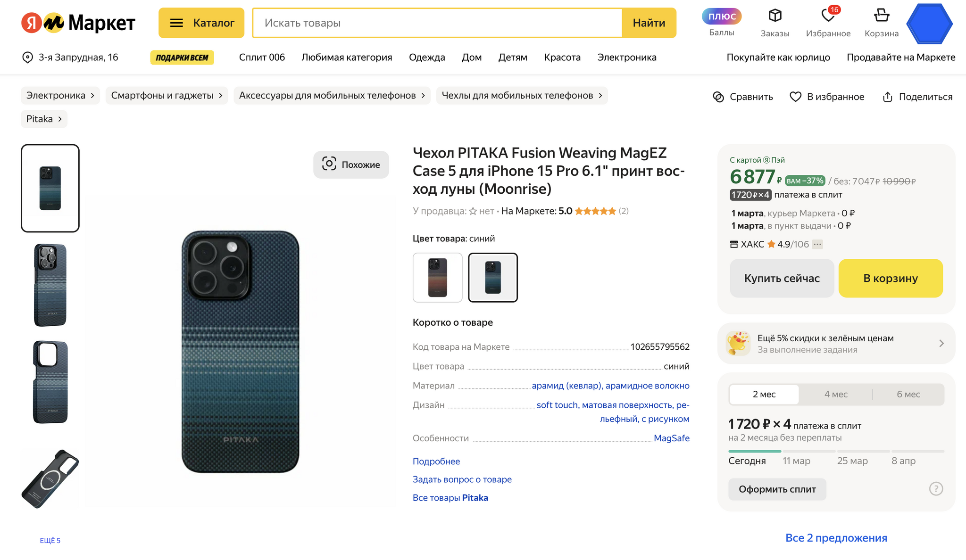Click the Плюс Баллы badge
966x560 pixels.
[722, 16]
